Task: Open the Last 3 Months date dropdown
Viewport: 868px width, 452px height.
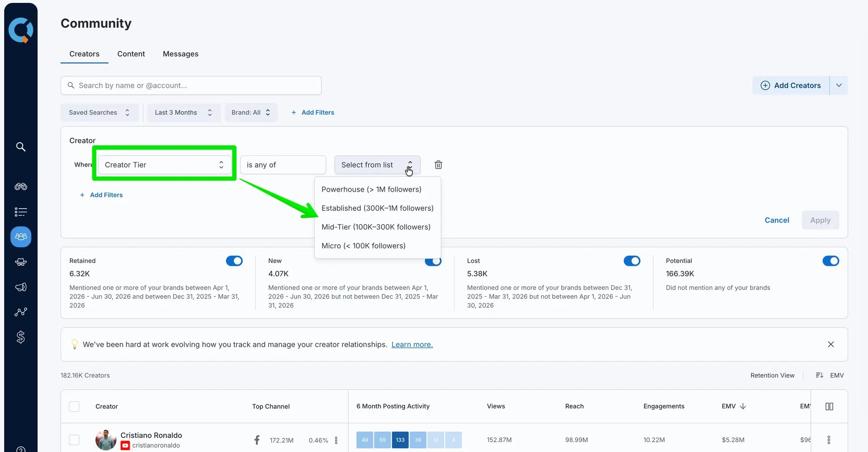Action: pyautogui.click(x=184, y=112)
